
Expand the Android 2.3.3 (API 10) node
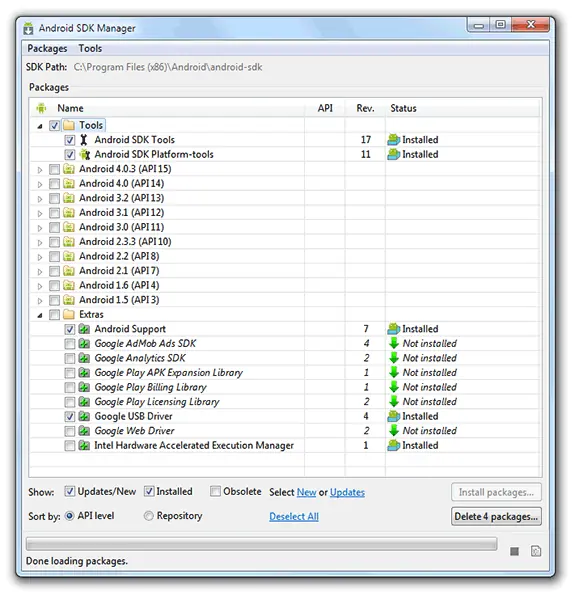(x=40, y=242)
